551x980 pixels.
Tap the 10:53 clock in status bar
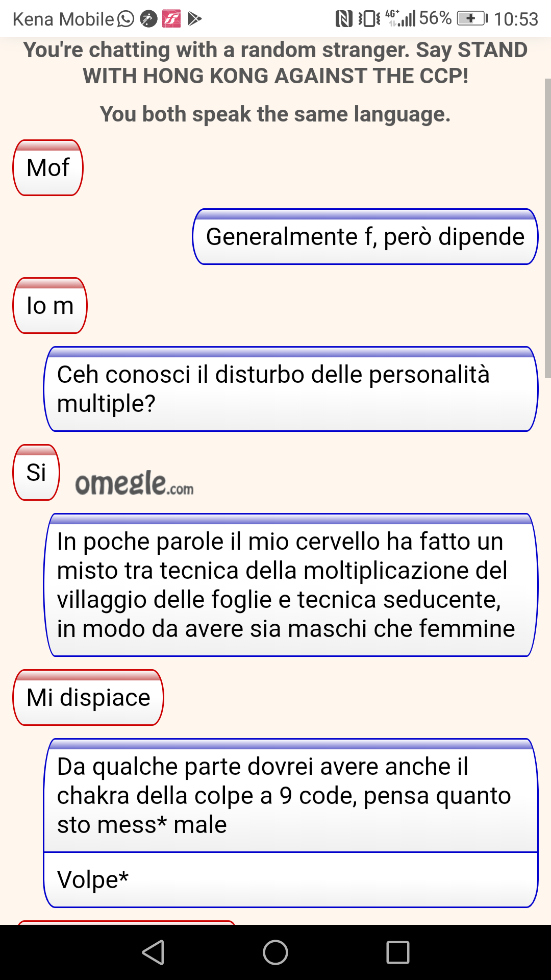(516, 19)
